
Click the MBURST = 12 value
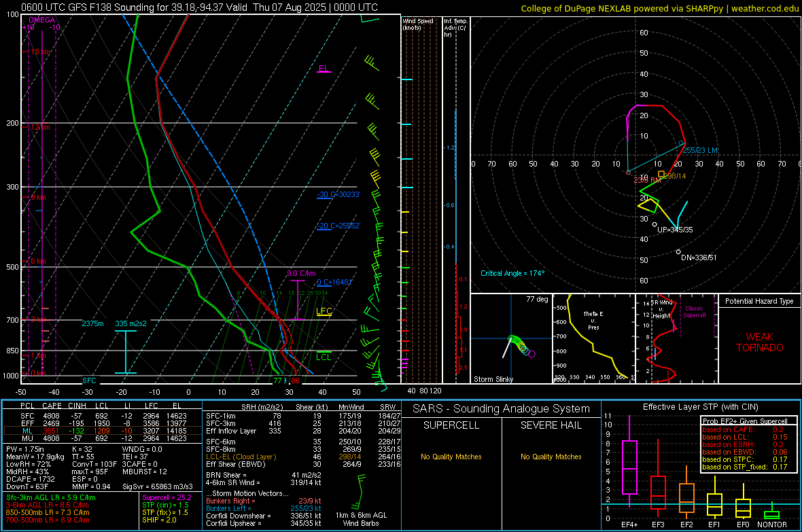[144, 472]
